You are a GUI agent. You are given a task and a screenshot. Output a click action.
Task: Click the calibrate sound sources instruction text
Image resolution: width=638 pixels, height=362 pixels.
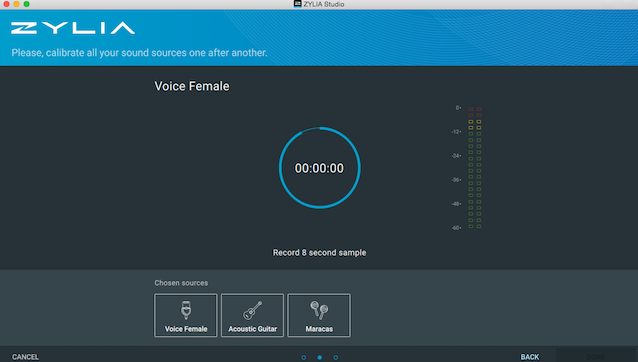pyautogui.click(x=139, y=53)
